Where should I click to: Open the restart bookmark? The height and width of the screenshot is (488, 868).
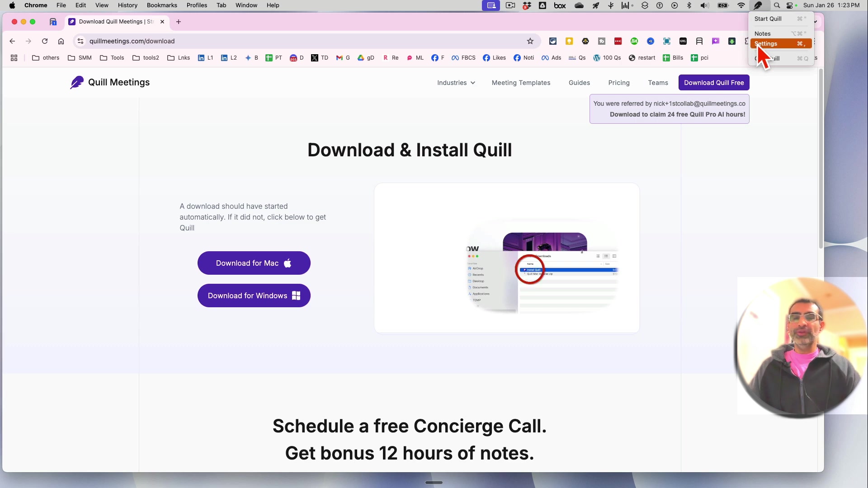tap(642, 58)
